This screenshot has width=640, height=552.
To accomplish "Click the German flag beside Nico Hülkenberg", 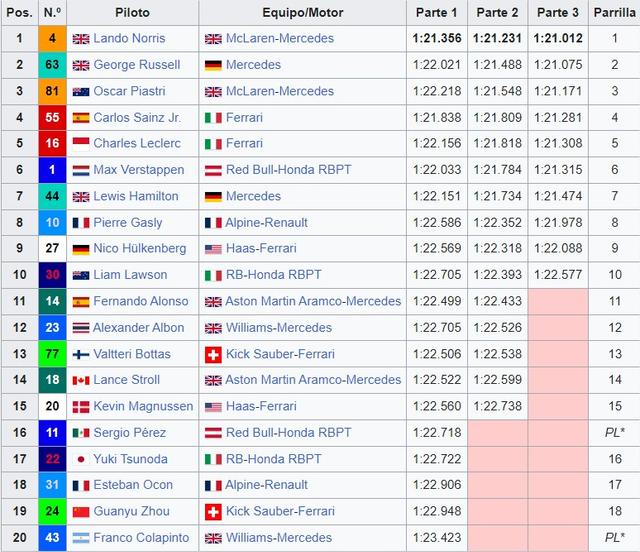I will [81, 249].
